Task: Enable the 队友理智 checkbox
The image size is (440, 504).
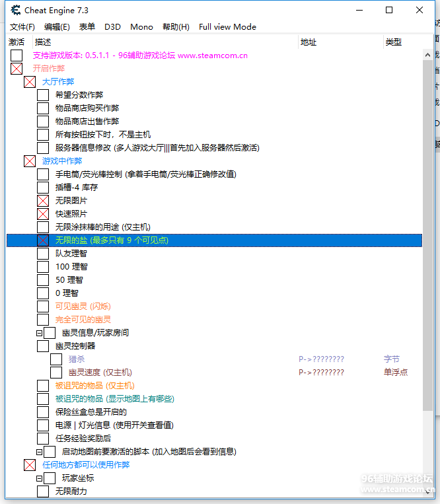Action: tap(43, 254)
